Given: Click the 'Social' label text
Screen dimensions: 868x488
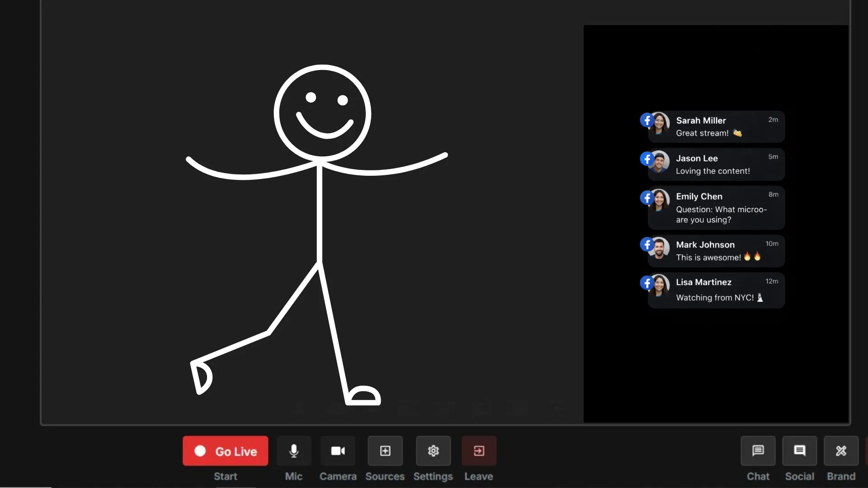Looking at the screenshot, I should [800, 476].
